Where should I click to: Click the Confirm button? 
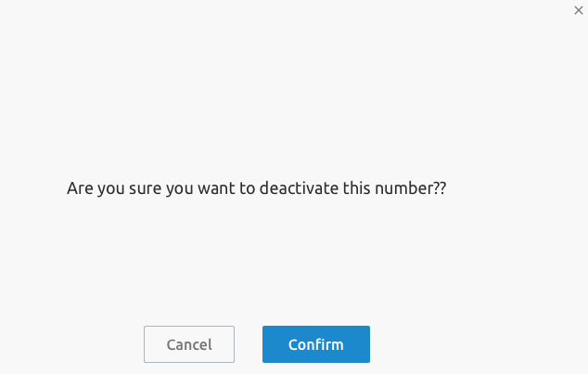[x=316, y=344]
